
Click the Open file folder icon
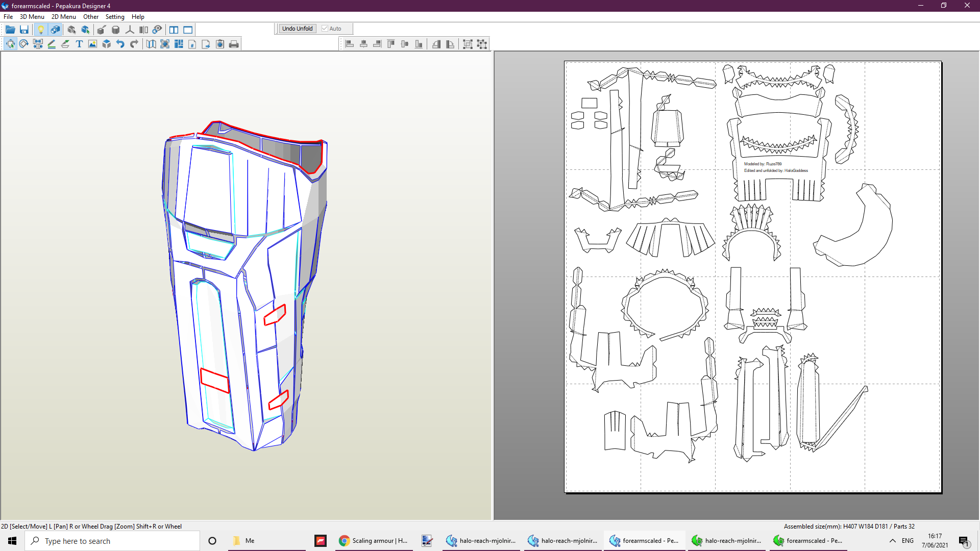pyautogui.click(x=10, y=30)
